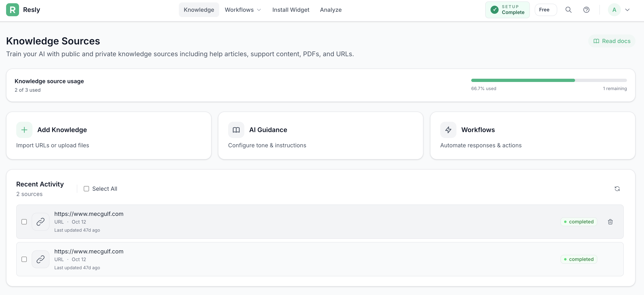Click the help question mark icon
Viewport: 644px width, 295px height.
pos(586,10)
